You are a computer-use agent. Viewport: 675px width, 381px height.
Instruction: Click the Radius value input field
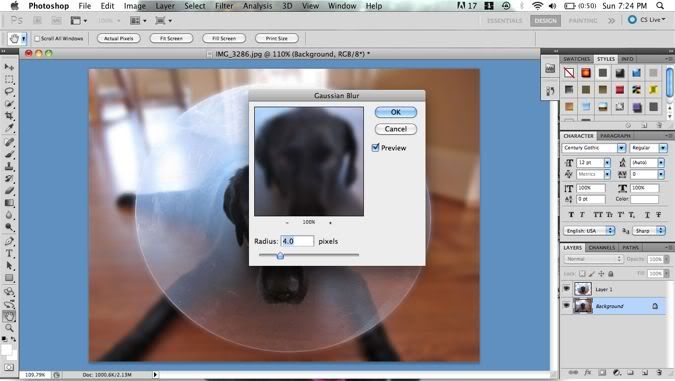297,241
